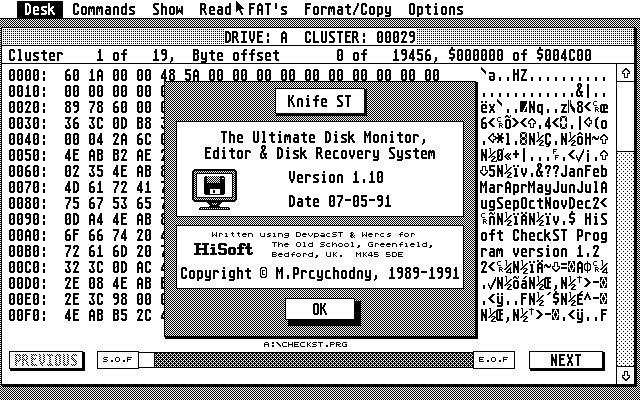Click the file position slider track

tap(320, 360)
